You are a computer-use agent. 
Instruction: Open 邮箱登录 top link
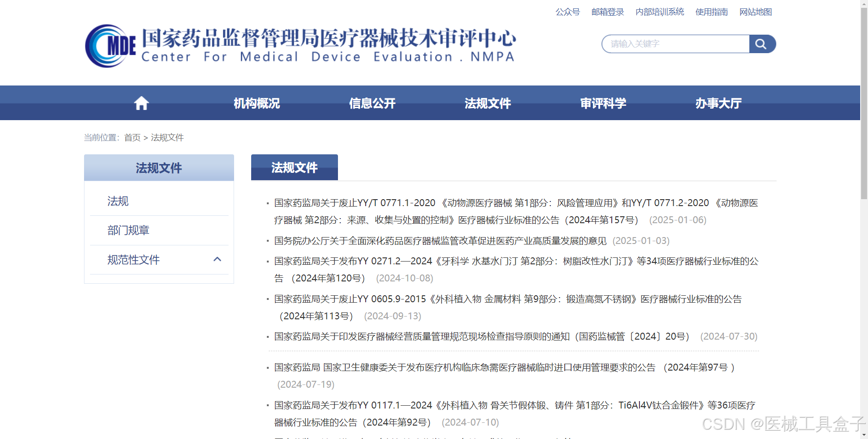click(x=608, y=12)
